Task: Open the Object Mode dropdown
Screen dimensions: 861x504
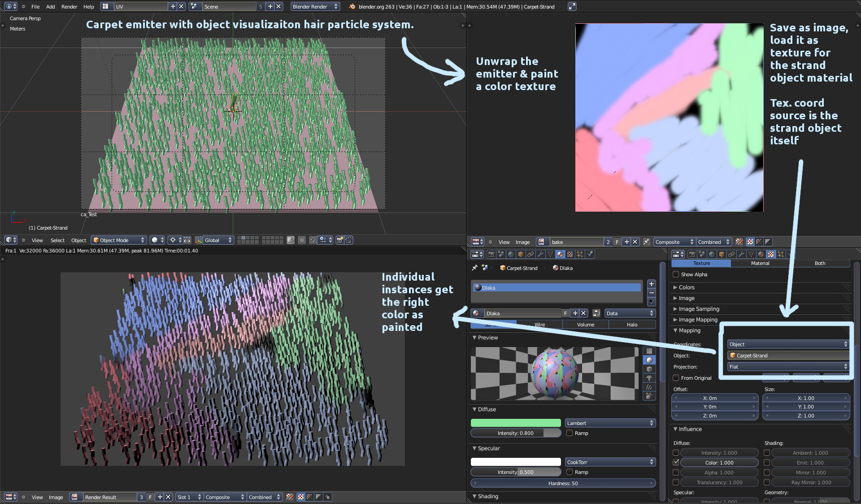Action: point(119,240)
